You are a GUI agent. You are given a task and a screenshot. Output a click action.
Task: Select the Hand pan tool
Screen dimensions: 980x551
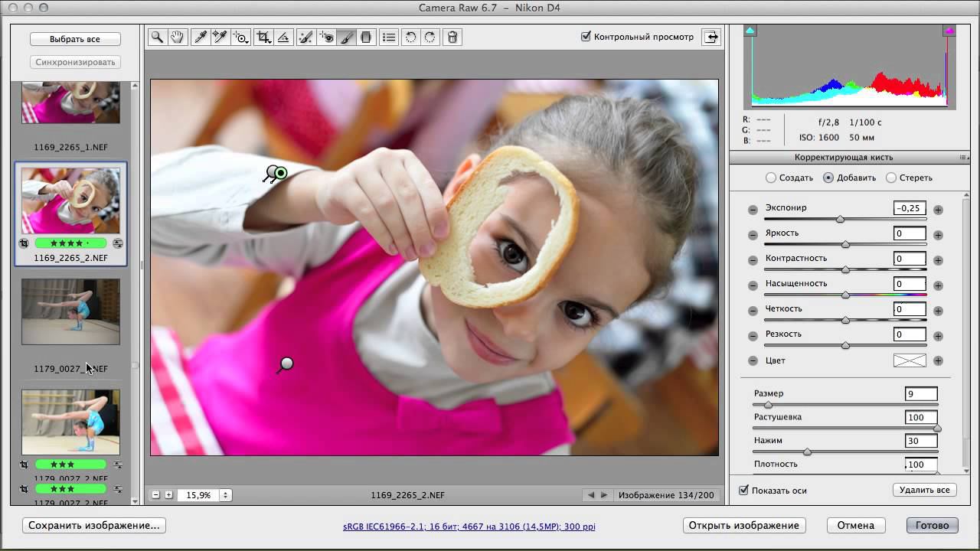(178, 37)
